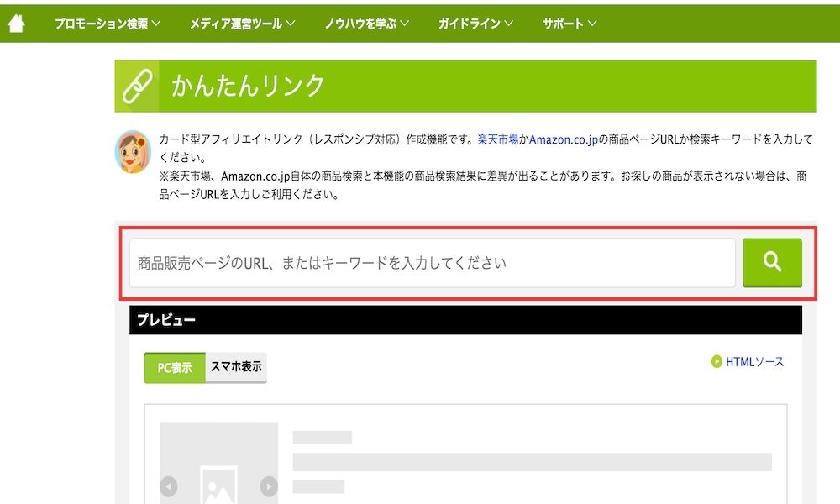This screenshot has height=504, width=840.
Task: Open the プロモーション検索 menu
Action: (108, 24)
